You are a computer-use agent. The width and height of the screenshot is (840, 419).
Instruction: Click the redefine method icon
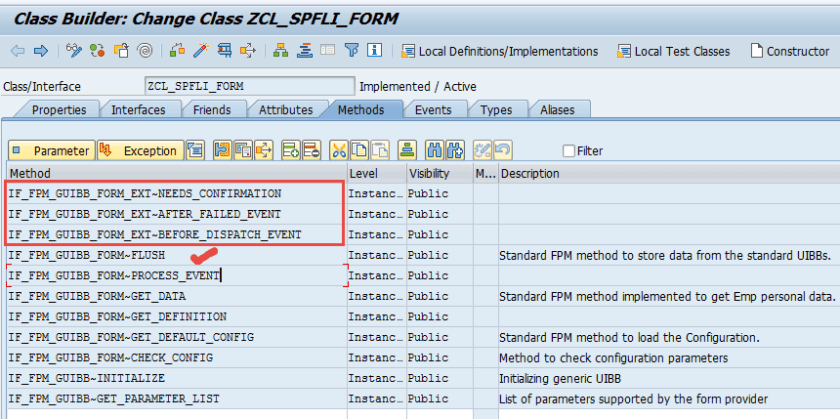pos(222,151)
